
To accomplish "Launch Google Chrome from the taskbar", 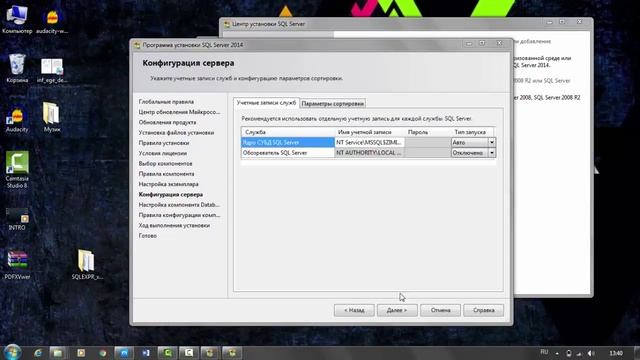I will tap(102, 353).
